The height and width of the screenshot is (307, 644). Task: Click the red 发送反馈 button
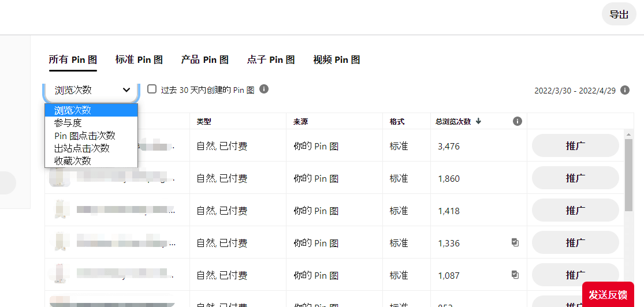(608, 294)
